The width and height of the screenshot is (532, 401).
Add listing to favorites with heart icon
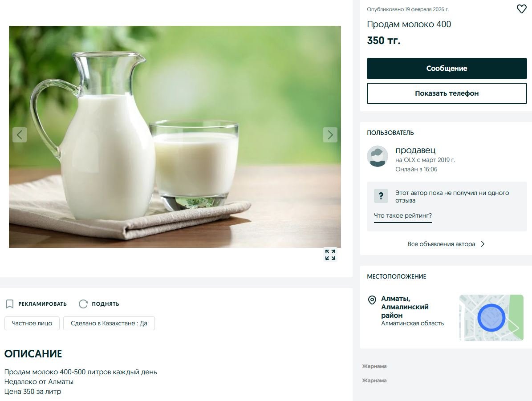coord(521,9)
